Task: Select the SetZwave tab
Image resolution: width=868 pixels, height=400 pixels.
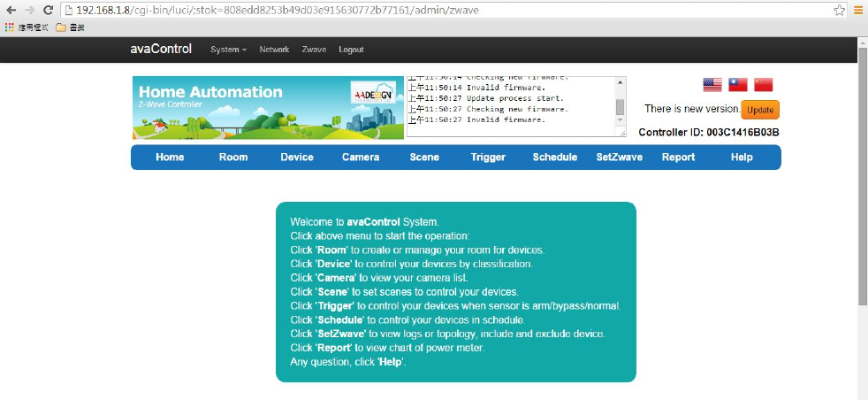Action: click(620, 158)
